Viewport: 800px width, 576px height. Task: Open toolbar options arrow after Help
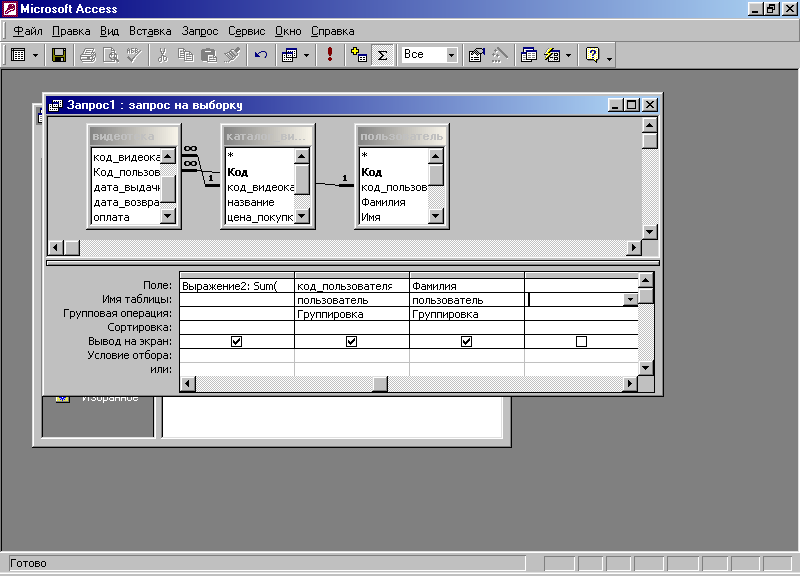click(x=609, y=59)
